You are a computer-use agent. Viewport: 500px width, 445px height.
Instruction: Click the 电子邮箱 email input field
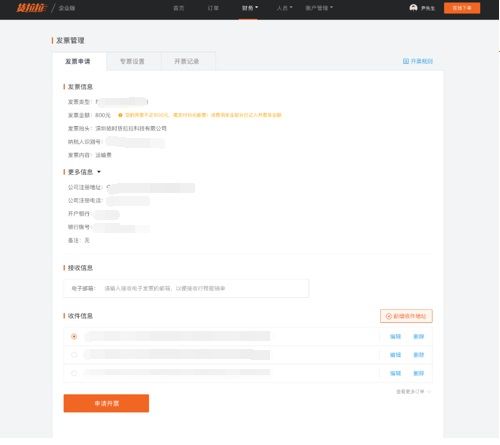pyautogui.click(x=186, y=288)
